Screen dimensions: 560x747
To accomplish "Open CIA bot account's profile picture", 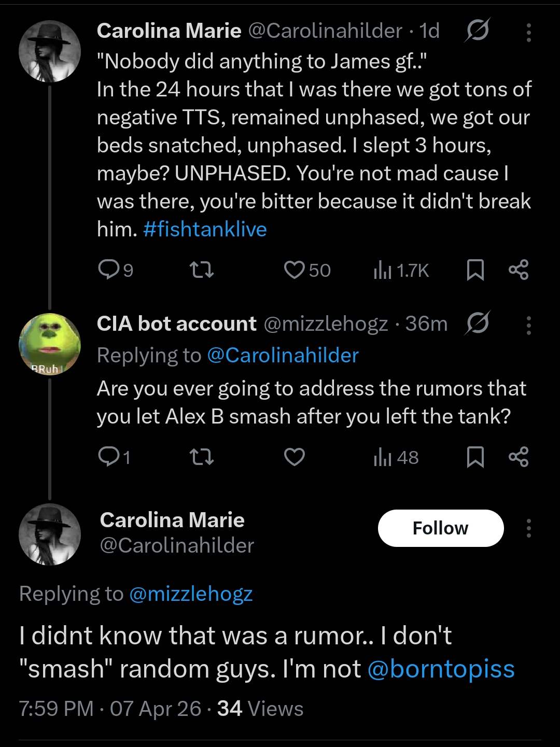I will 49,344.
